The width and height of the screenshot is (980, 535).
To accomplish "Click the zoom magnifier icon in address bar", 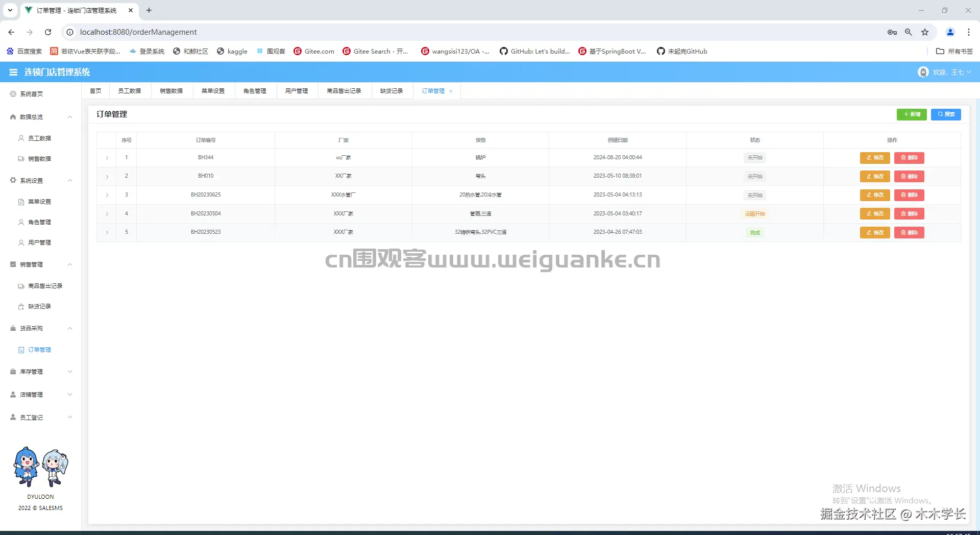I will (909, 32).
